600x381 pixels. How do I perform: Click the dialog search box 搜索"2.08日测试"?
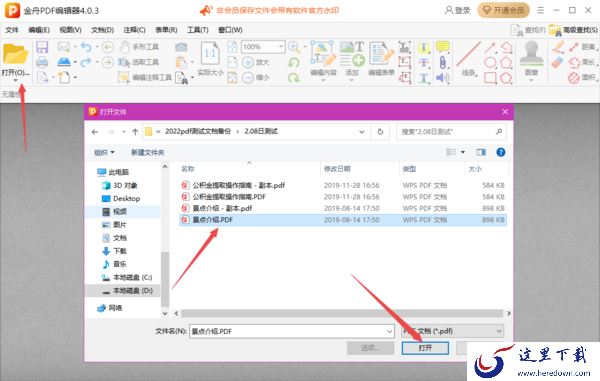(452, 132)
